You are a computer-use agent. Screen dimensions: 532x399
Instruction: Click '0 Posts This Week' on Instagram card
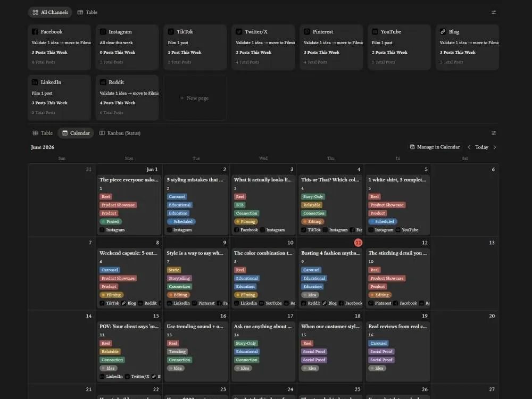tap(118, 52)
